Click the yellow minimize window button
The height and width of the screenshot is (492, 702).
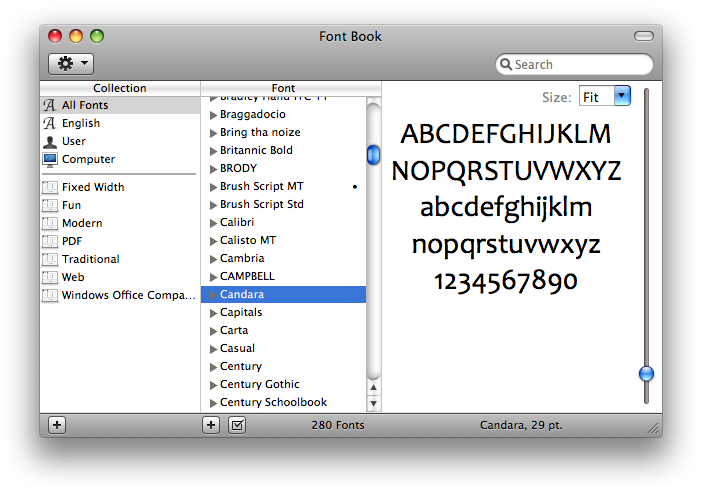76,36
